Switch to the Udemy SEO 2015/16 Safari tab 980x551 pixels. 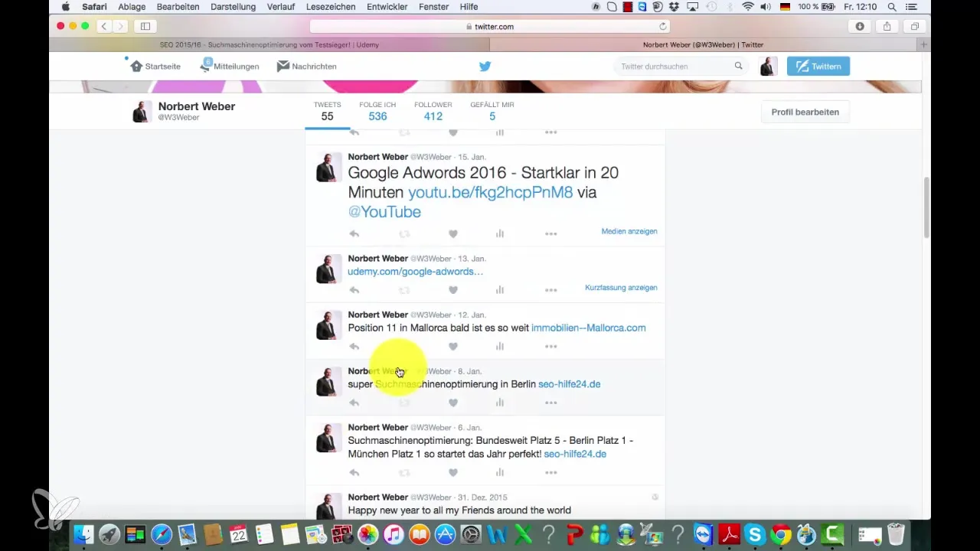(269, 44)
